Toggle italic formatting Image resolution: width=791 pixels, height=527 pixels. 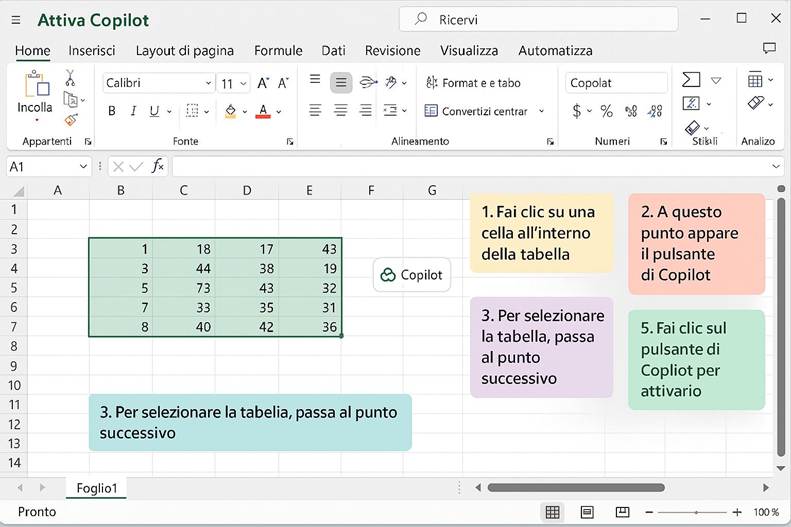[133, 111]
